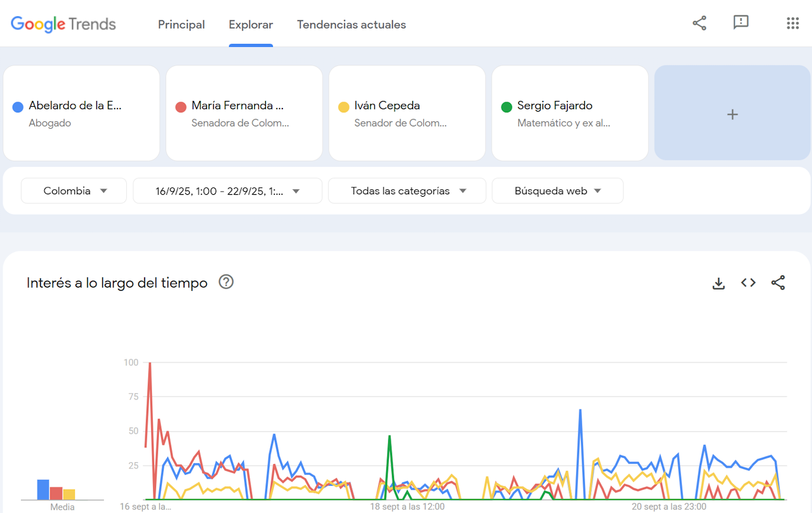Viewport: 812px width, 513px height.
Task: Click the share icon in top header
Action: click(x=699, y=23)
